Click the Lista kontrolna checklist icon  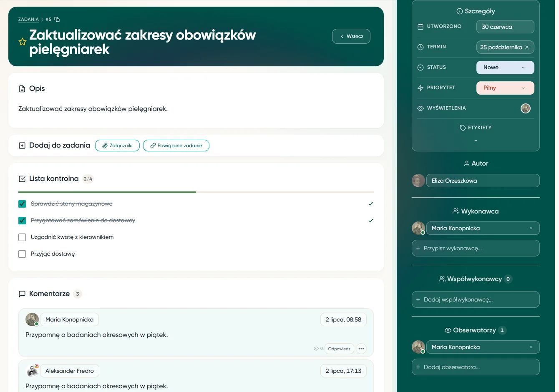click(22, 179)
